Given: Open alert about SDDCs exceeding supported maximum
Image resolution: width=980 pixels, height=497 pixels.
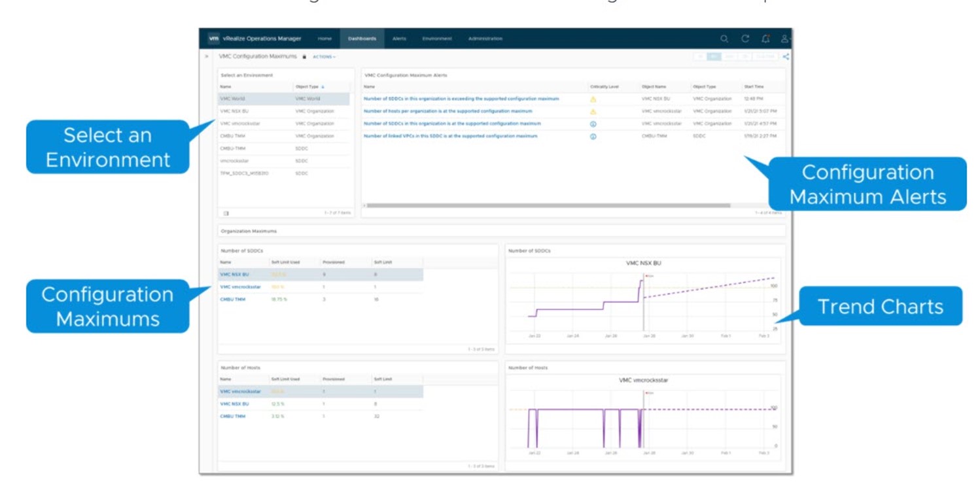Looking at the screenshot, I should coord(461,99).
